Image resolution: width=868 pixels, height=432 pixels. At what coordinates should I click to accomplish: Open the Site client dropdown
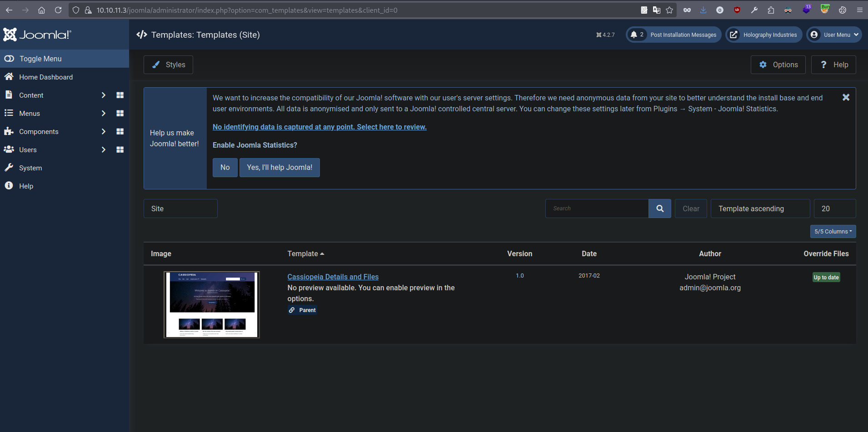click(x=180, y=209)
